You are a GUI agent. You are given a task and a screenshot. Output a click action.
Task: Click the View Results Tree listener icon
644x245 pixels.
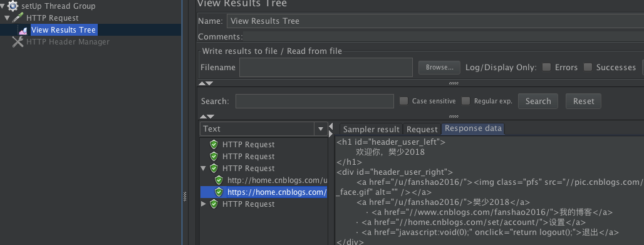click(x=23, y=30)
